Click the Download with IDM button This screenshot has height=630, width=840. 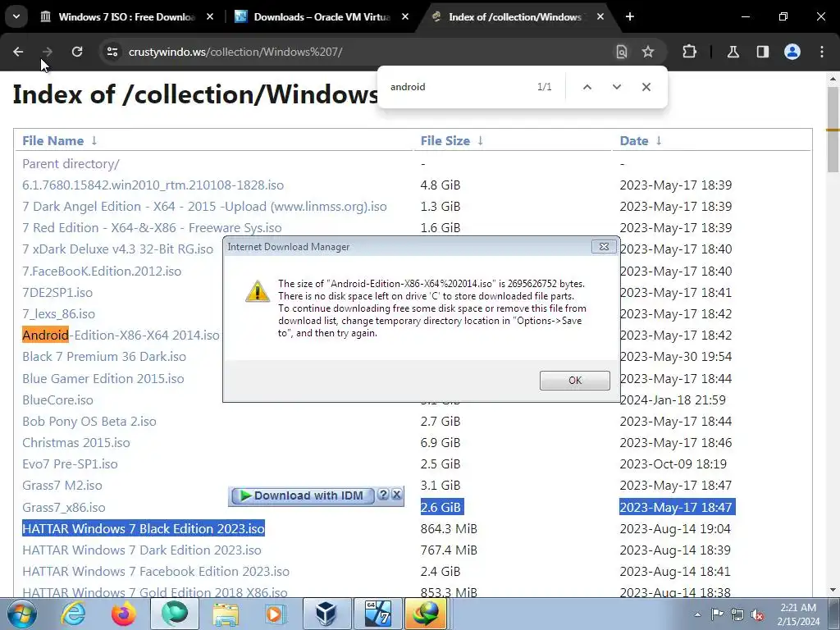(302, 495)
